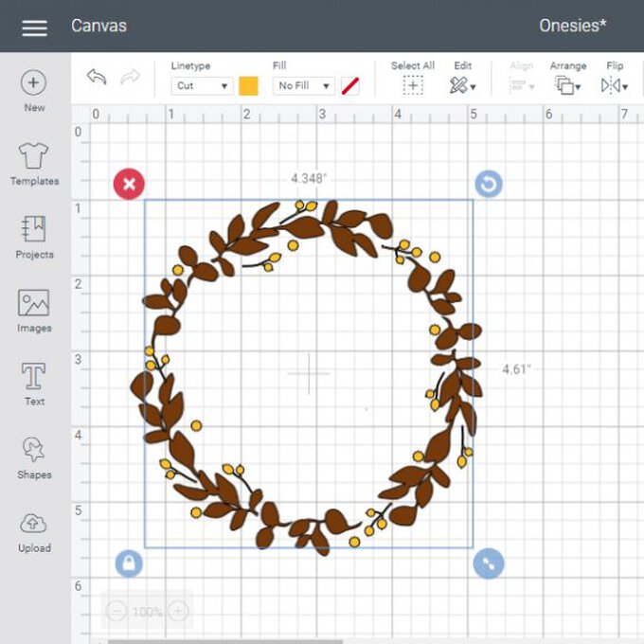
Task: Click the resize handle at the selection corner
Action: [x=488, y=563]
